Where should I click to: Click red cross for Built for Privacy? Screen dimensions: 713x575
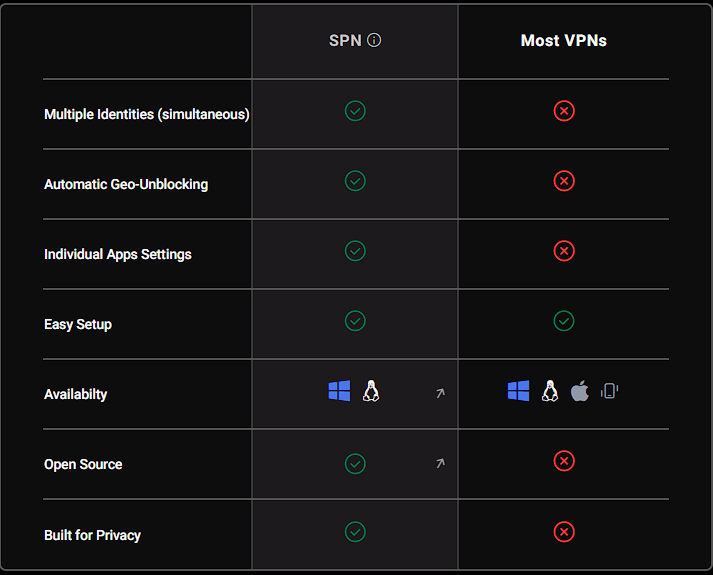pyautogui.click(x=564, y=532)
